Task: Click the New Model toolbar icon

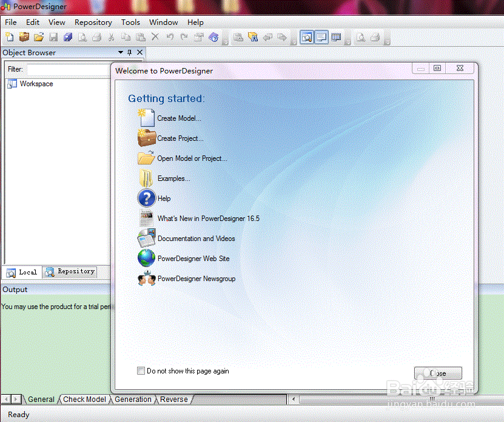Action: click(10, 37)
